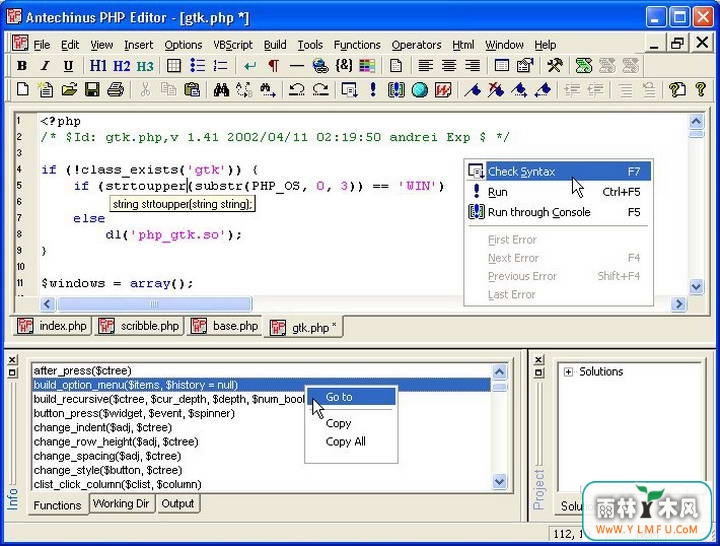Open the Operators menu
Screen dimensions: 720x546
[416, 45]
